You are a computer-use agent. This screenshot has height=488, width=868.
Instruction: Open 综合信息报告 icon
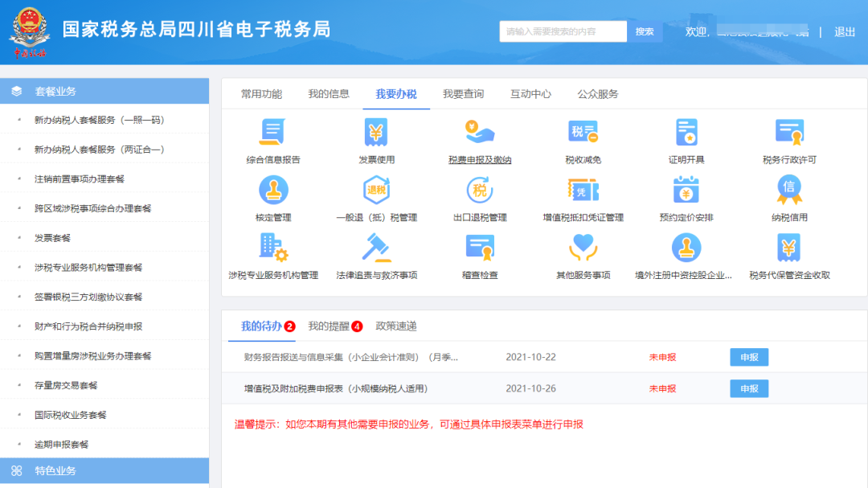click(273, 133)
